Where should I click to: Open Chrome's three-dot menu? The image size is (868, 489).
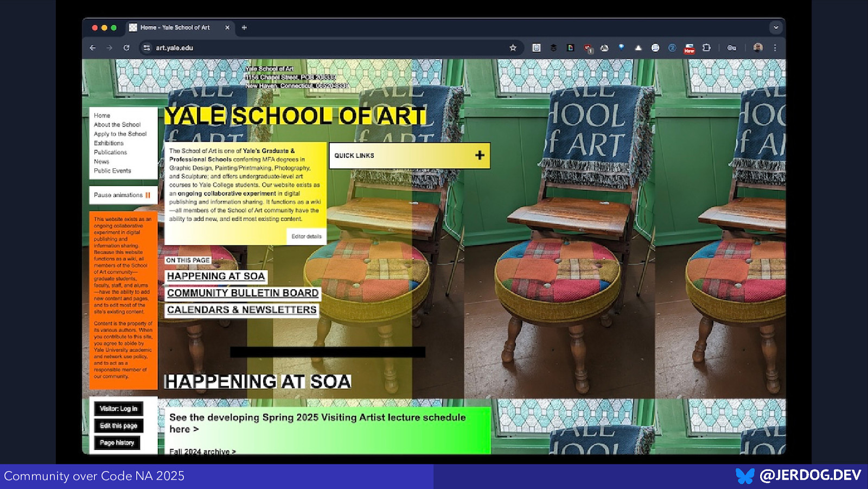(775, 48)
